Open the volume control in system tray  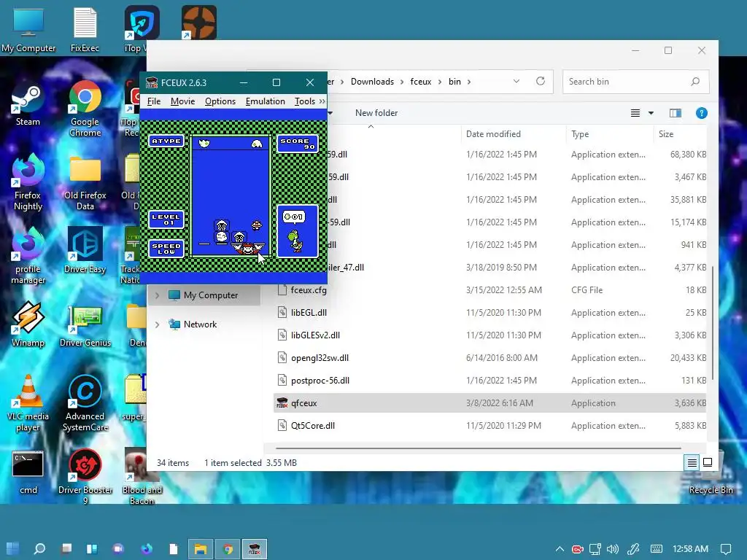(x=613, y=549)
